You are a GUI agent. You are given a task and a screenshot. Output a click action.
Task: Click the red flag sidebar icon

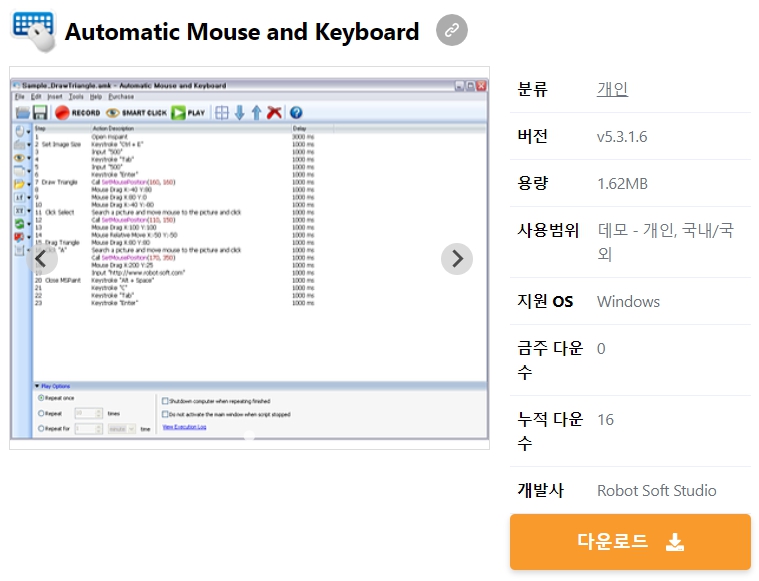pos(19,237)
